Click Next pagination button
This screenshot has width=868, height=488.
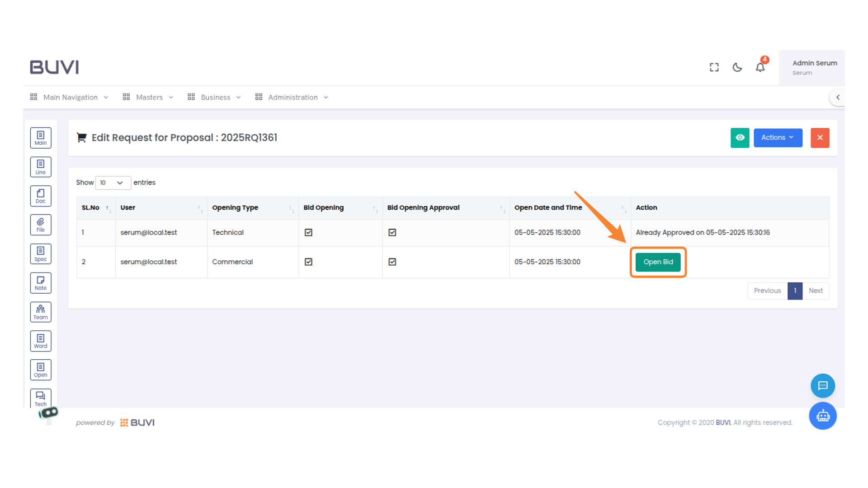(816, 291)
